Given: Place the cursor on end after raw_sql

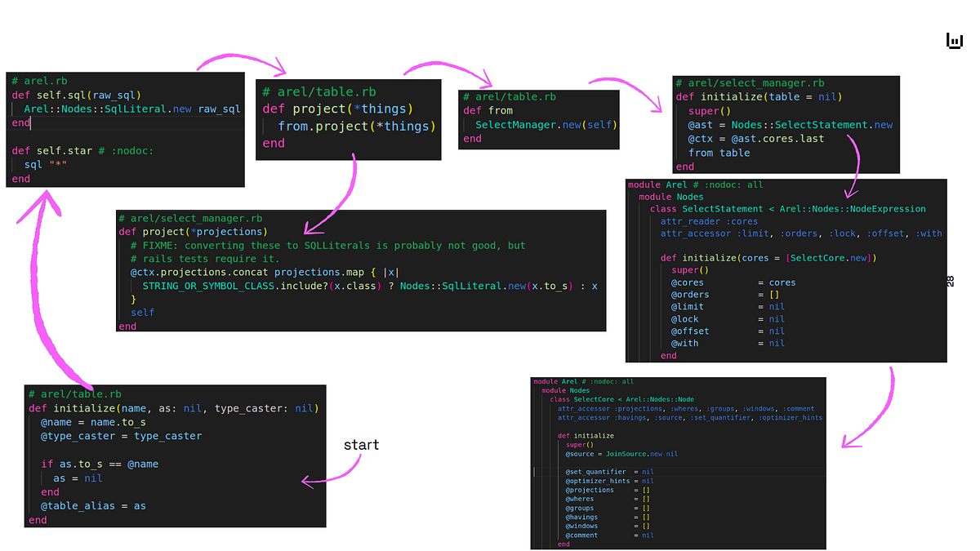Looking at the screenshot, I should pos(20,123).
